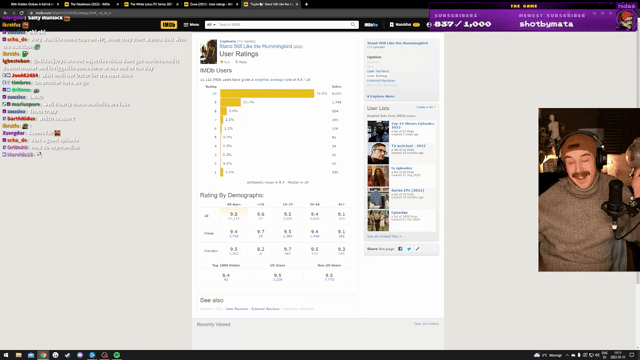Open Series EPs (2022) list
Screen dimensions: 640x360
click(x=407, y=190)
